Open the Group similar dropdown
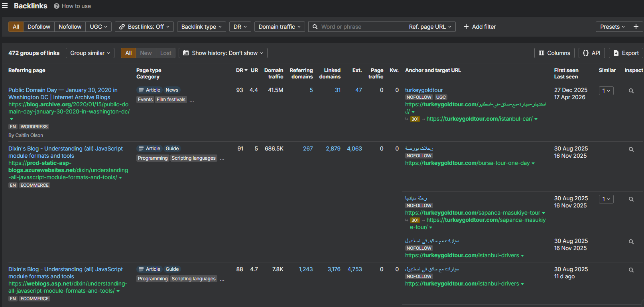644x307 pixels. [90, 53]
